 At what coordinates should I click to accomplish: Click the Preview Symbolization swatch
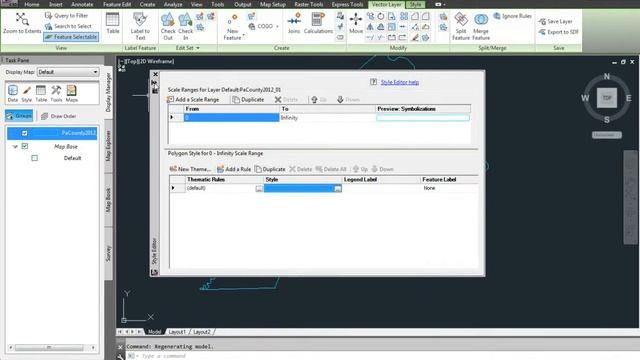[x=422, y=118]
